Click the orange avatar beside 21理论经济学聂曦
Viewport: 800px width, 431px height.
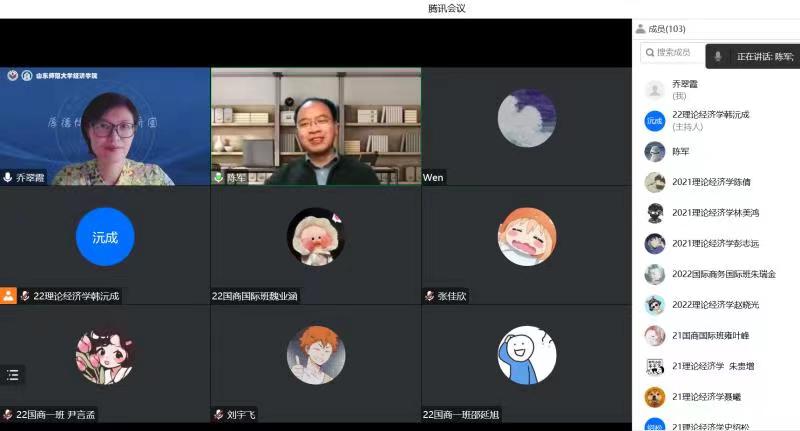[x=655, y=397]
